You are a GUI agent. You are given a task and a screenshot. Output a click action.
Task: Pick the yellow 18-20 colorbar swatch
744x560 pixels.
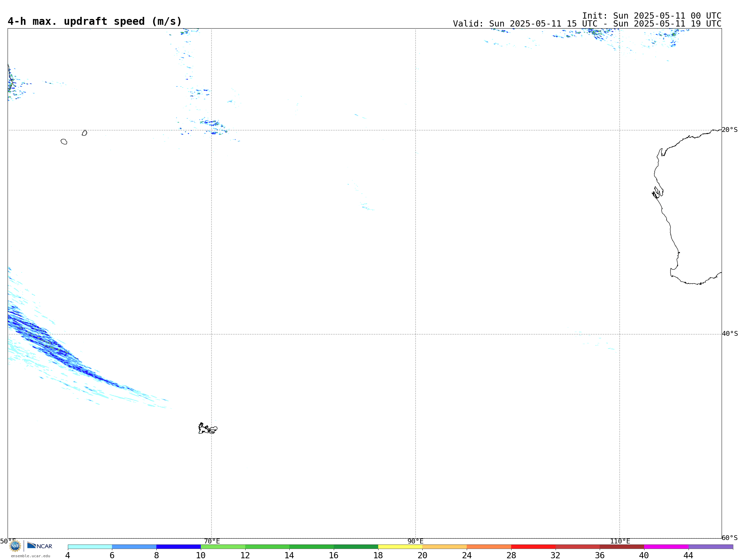coord(400,547)
